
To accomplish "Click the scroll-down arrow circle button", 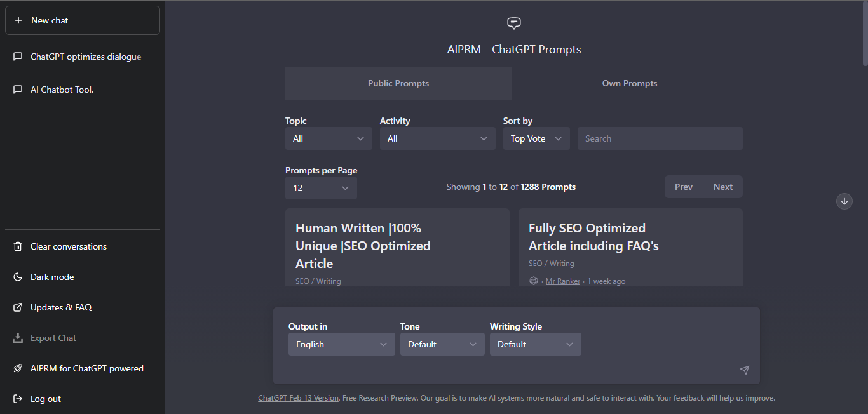I will pos(844,201).
